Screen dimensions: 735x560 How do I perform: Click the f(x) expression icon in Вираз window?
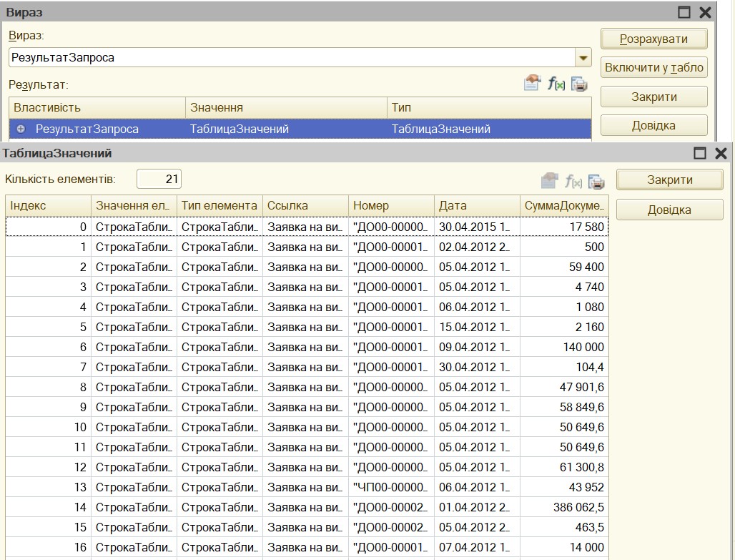(x=556, y=84)
